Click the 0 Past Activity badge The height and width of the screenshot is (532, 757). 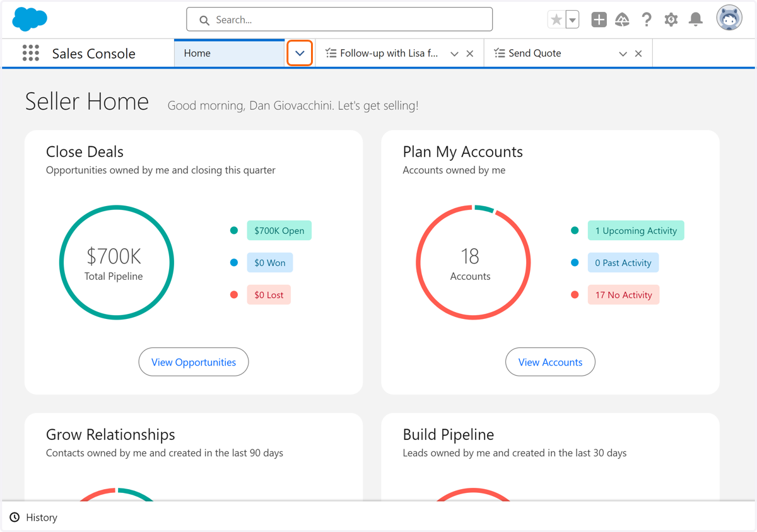(x=623, y=263)
